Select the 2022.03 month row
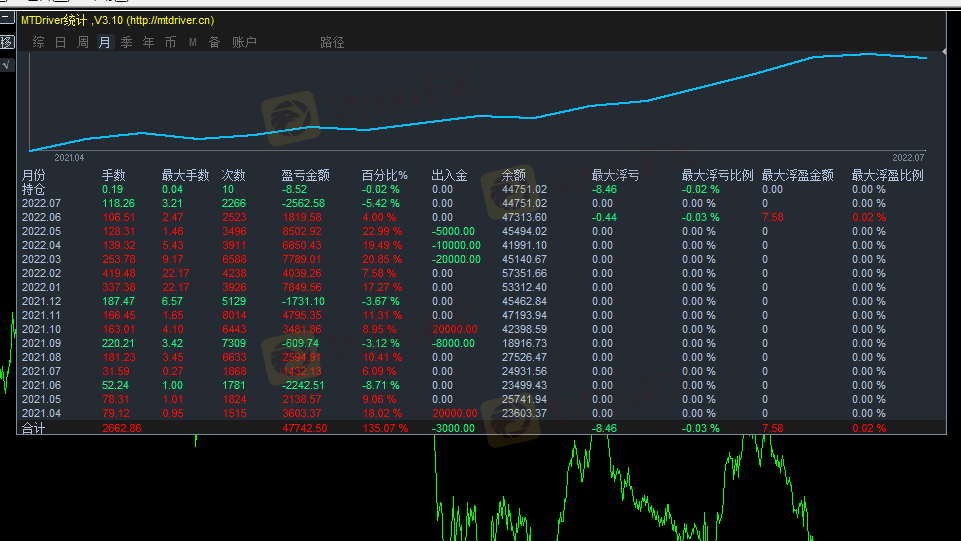961x541 pixels. coord(42,259)
